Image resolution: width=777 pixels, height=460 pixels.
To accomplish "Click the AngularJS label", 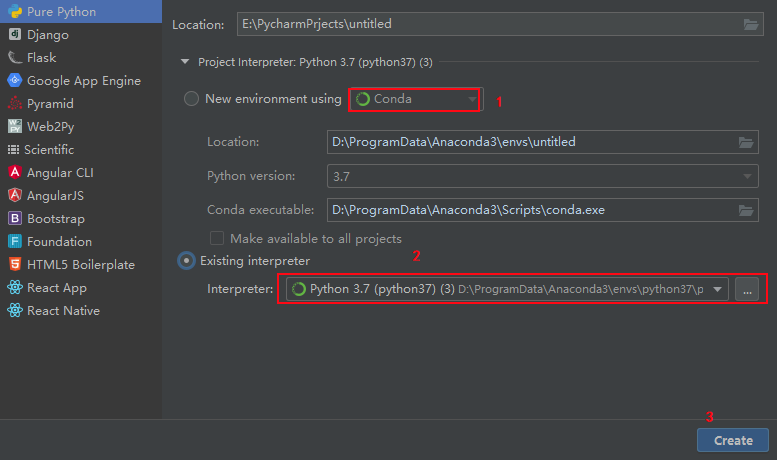I will [x=55, y=196].
